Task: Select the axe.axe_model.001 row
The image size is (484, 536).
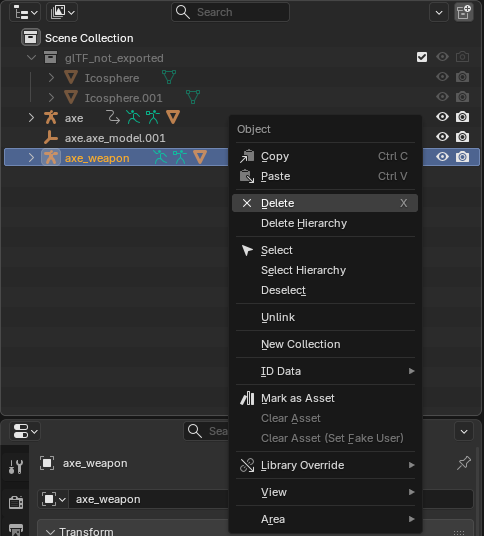Action: click(116, 138)
